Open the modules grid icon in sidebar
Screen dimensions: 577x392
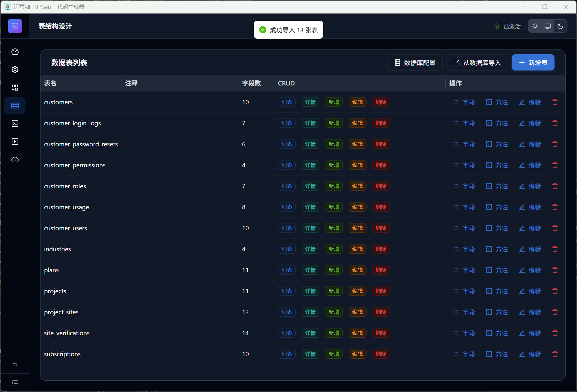point(15,88)
